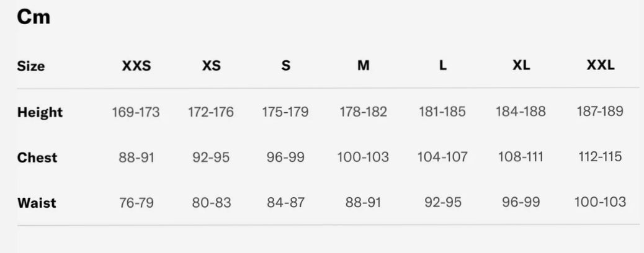This screenshot has width=644, height=253.
Task: Click the XXL size column header
Action: tap(601, 66)
